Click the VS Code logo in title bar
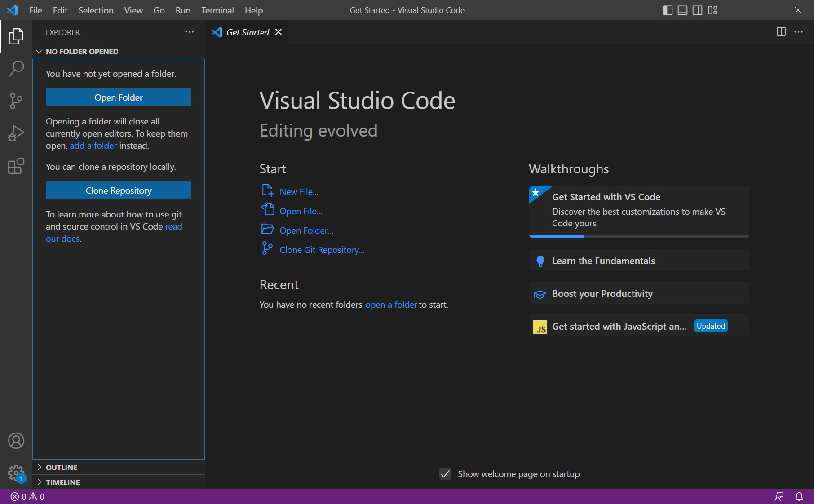Screen dimensions: 814x504 [x=12, y=10]
